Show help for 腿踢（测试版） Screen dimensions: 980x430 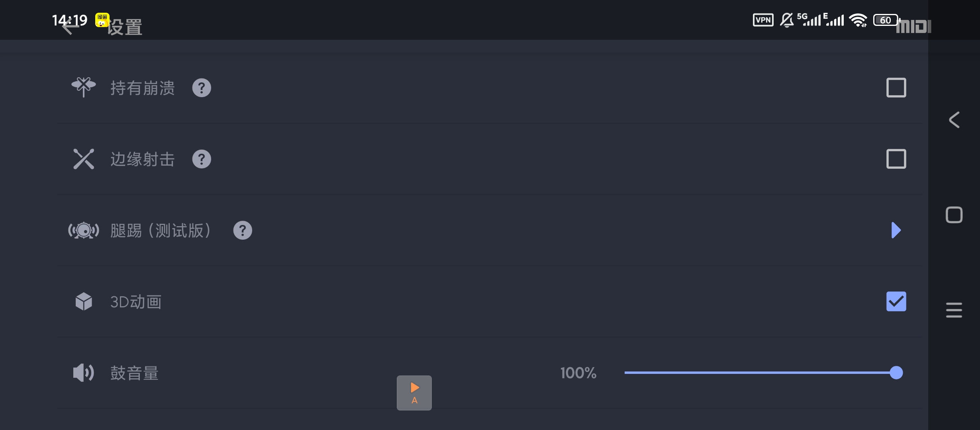(x=243, y=231)
